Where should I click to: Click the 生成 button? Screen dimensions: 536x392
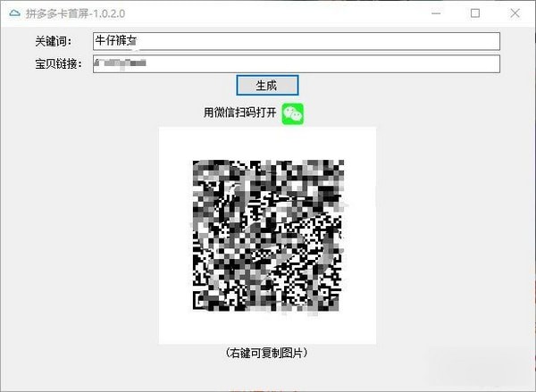pyautogui.click(x=267, y=85)
